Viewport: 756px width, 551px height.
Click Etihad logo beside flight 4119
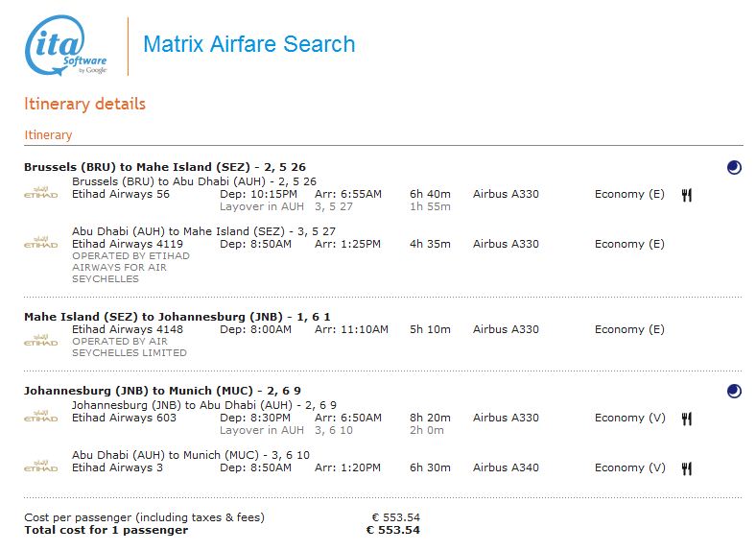tap(40, 244)
